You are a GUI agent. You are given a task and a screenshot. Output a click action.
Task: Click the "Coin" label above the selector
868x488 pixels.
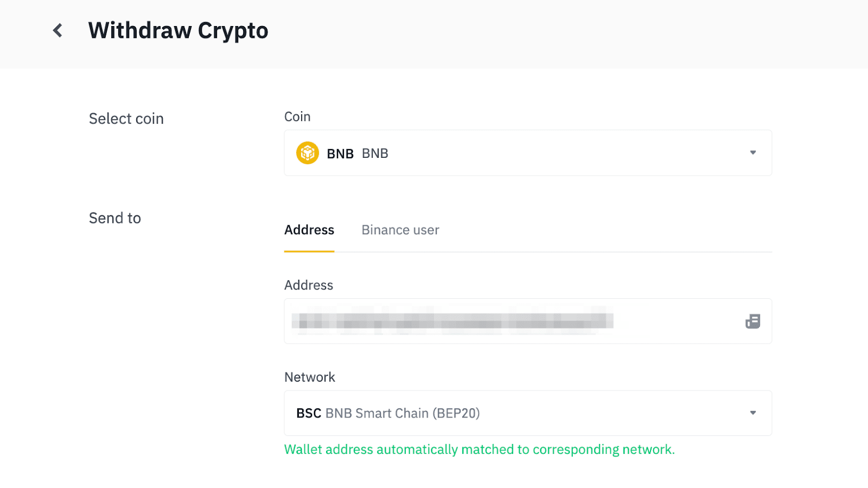coord(297,117)
